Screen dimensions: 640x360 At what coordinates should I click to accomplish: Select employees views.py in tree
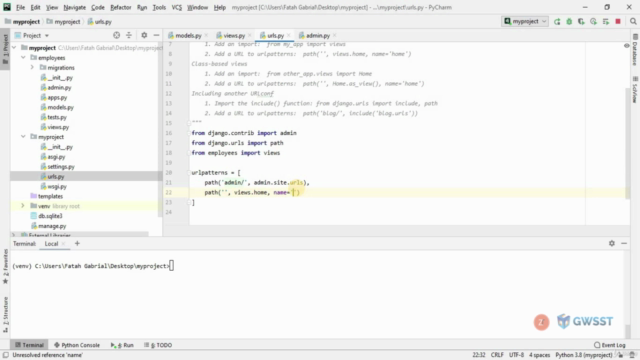[58, 127]
